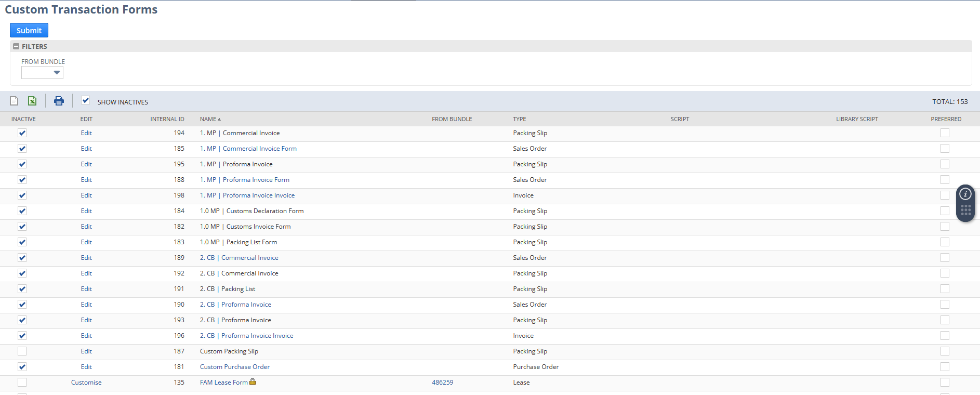This screenshot has height=395, width=980.
Task: Sort by the Type column header
Action: point(519,120)
